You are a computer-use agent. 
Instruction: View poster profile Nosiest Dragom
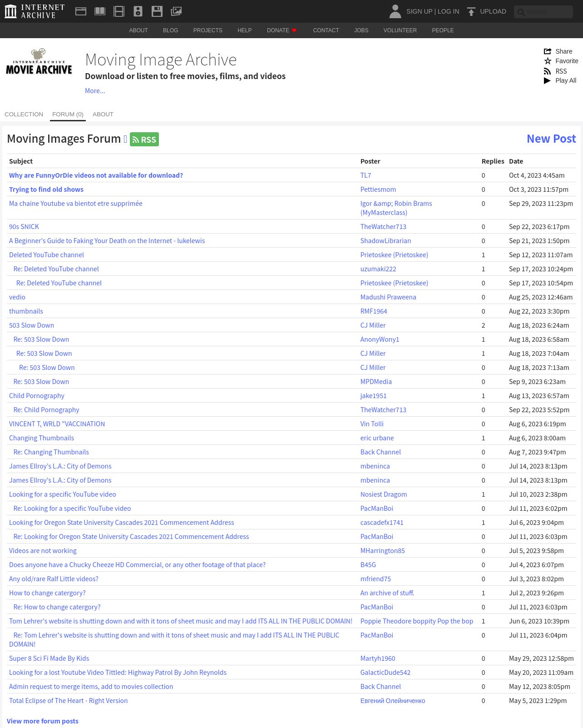[x=384, y=494]
